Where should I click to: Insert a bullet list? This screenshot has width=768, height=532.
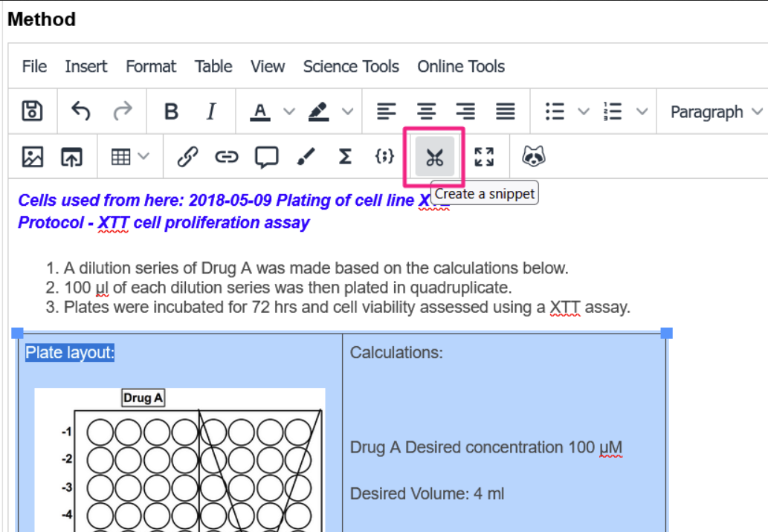click(x=555, y=111)
